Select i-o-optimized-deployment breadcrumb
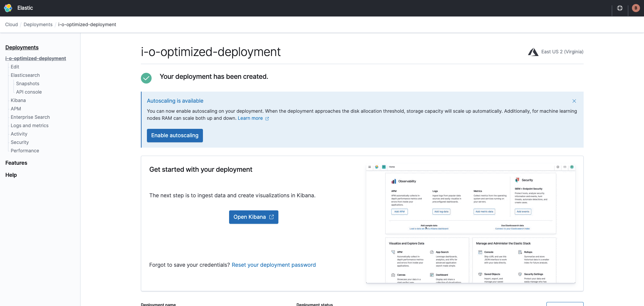The image size is (644, 306). pos(87,24)
